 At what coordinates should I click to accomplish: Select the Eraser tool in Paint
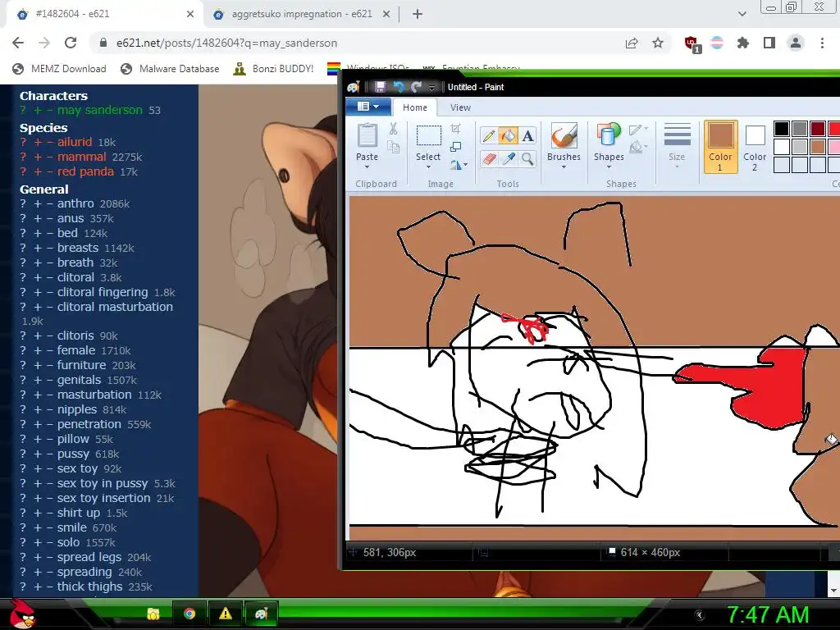click(488, 158)
